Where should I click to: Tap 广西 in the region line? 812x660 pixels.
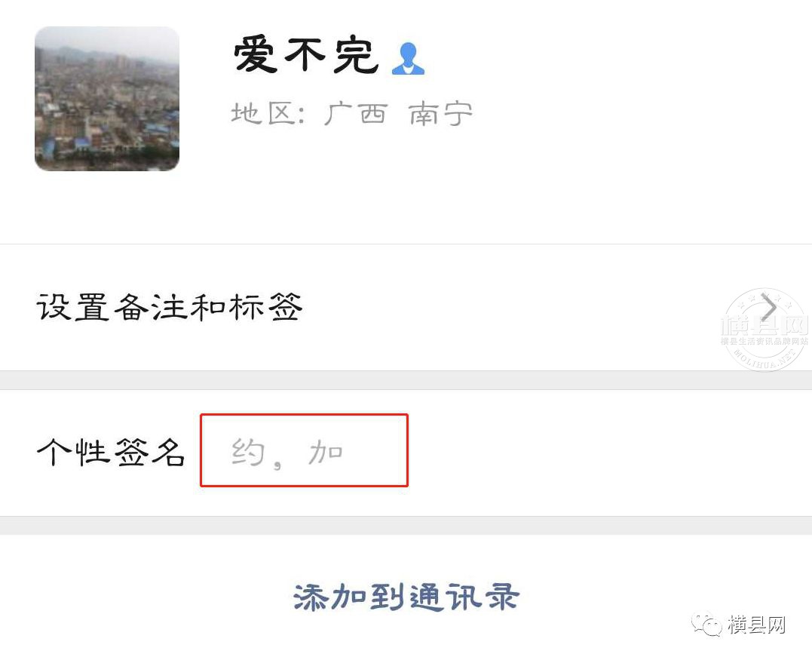357,113
